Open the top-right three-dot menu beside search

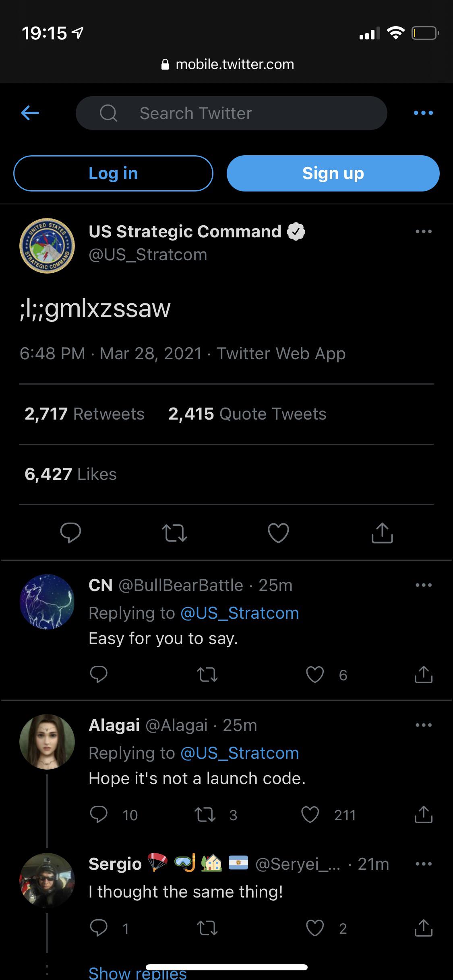pyautogui.click(x=423, y=113)
